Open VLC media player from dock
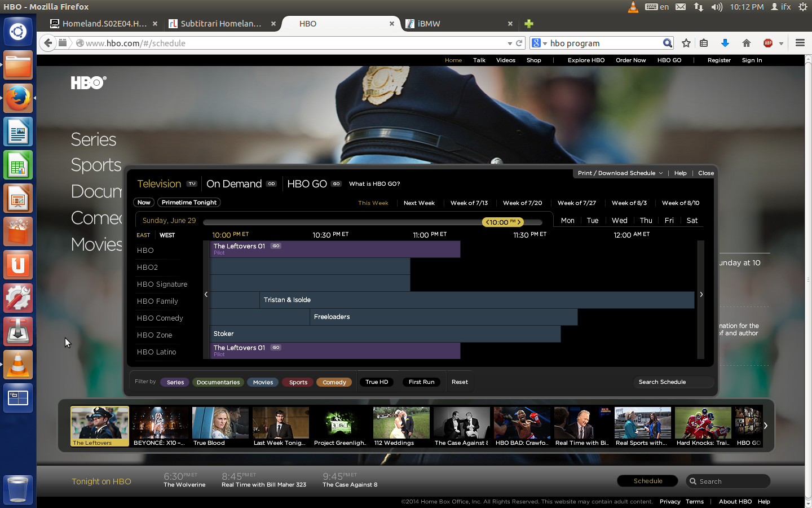 coord(18,365)
